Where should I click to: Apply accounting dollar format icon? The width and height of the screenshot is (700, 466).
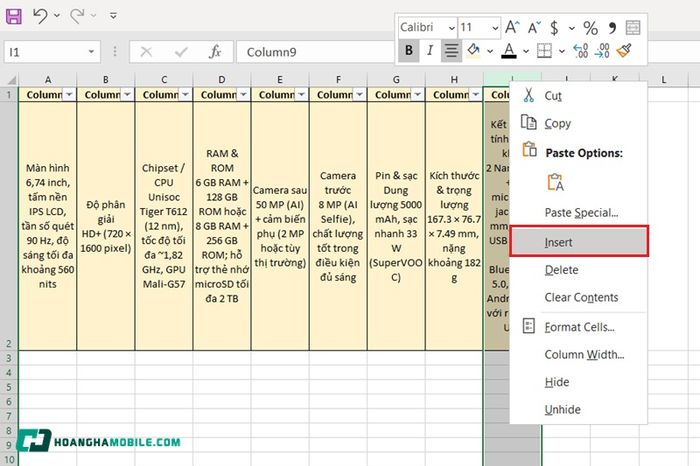click(x=554, y=28)
